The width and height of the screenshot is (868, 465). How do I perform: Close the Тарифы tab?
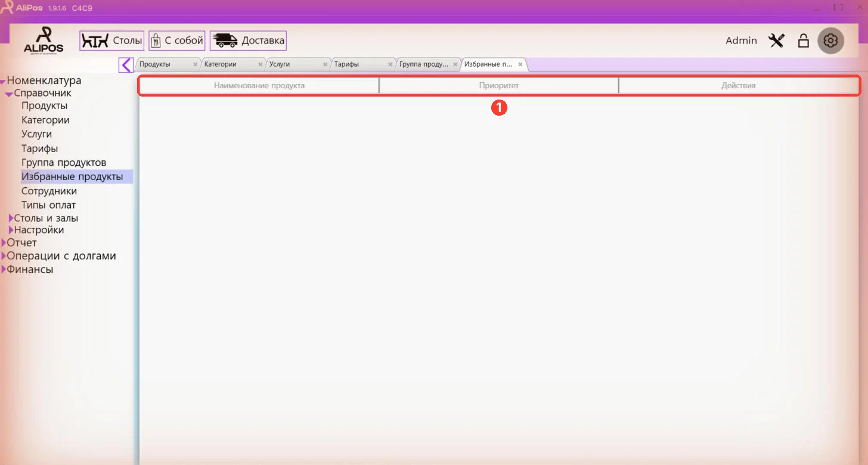pos(390,64)
